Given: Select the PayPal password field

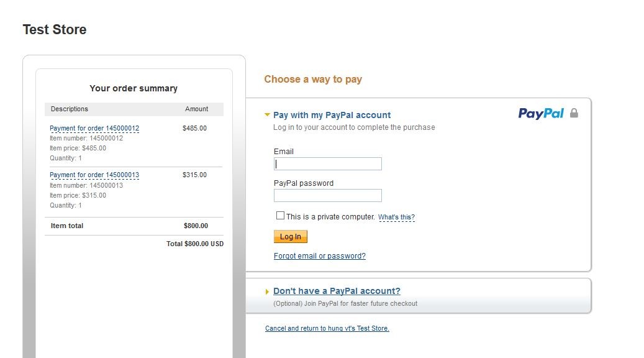Looking at the screenshot, I should [328, 195].
